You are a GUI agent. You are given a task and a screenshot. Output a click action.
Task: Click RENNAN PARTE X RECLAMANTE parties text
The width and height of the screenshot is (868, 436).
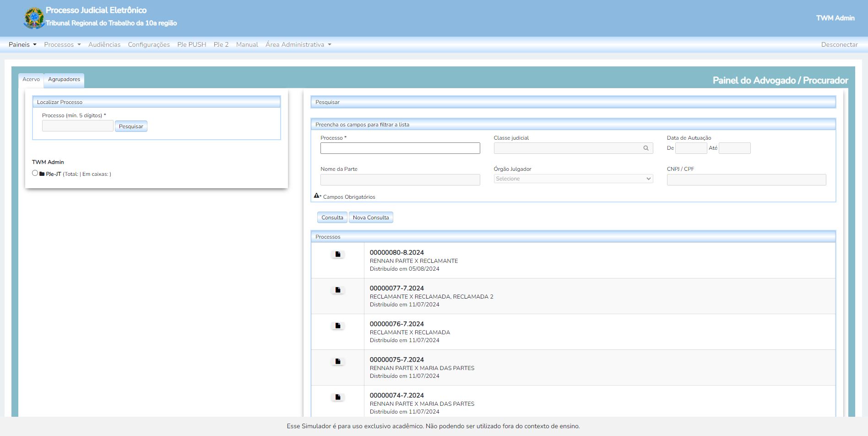coord(414,261)
